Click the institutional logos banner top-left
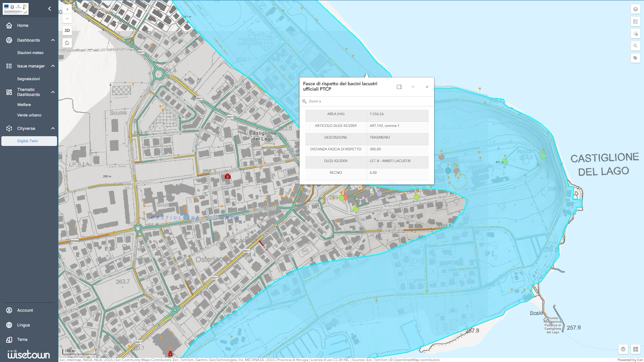 pos(15,9)
